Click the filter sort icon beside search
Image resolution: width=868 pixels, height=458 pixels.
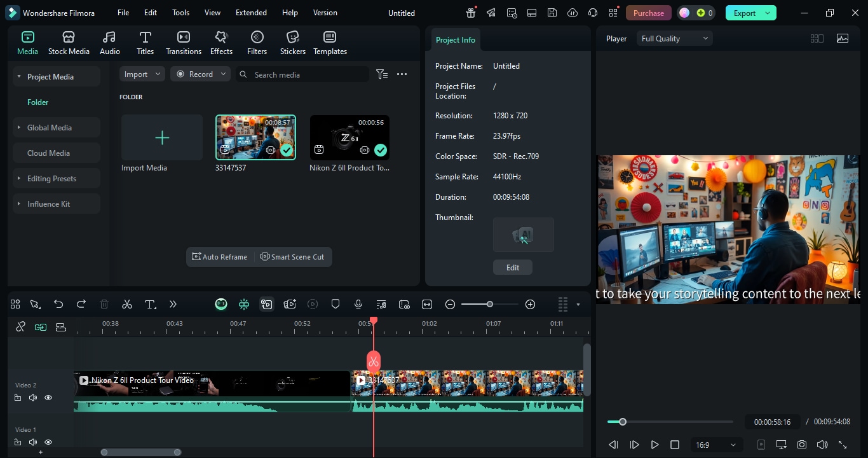tap(382, 74)
